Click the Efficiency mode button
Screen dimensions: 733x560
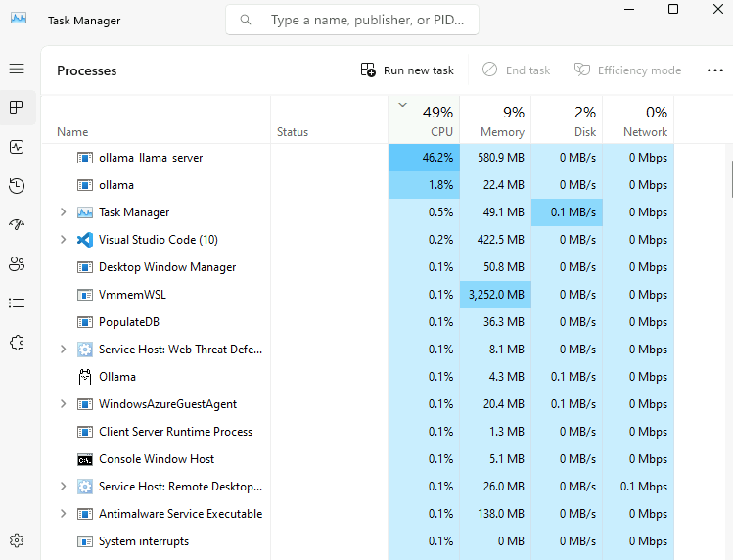[x=627, y=70]
